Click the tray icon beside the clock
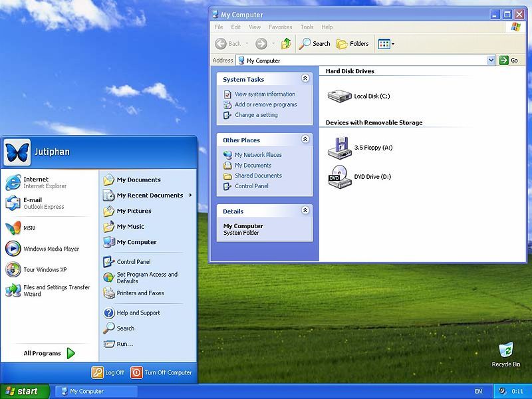The height and width of the screenshot is (399, 532). (x=502, y=391)
